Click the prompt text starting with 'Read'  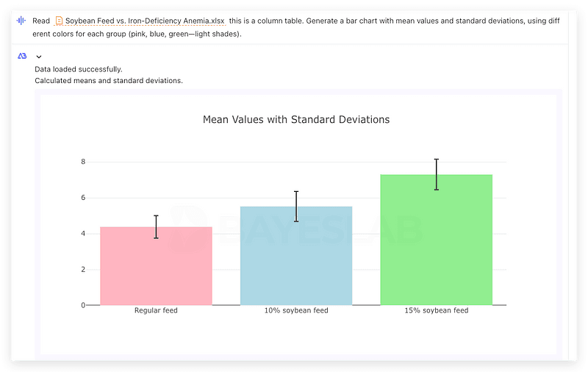click(x=296, y=27)
